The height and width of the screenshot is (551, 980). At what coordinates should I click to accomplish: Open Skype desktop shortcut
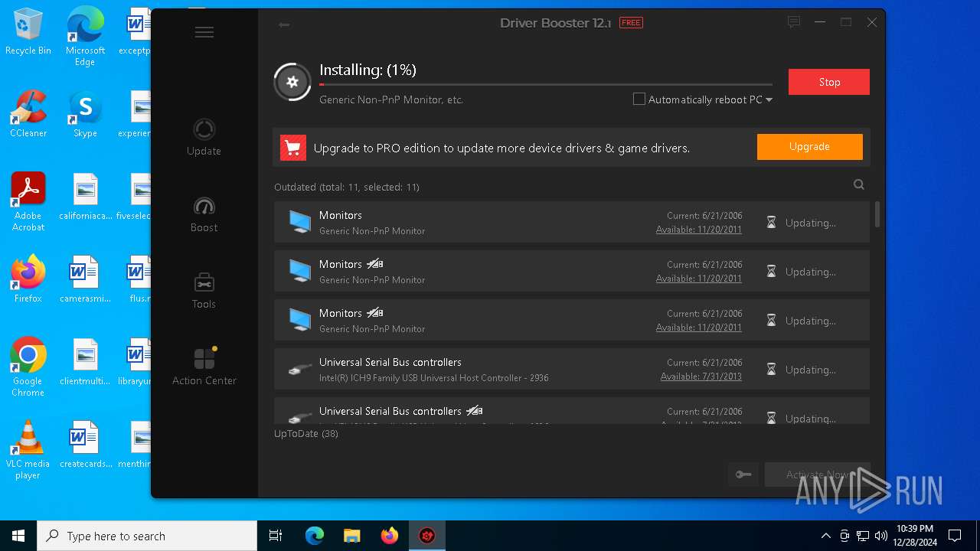85,114
